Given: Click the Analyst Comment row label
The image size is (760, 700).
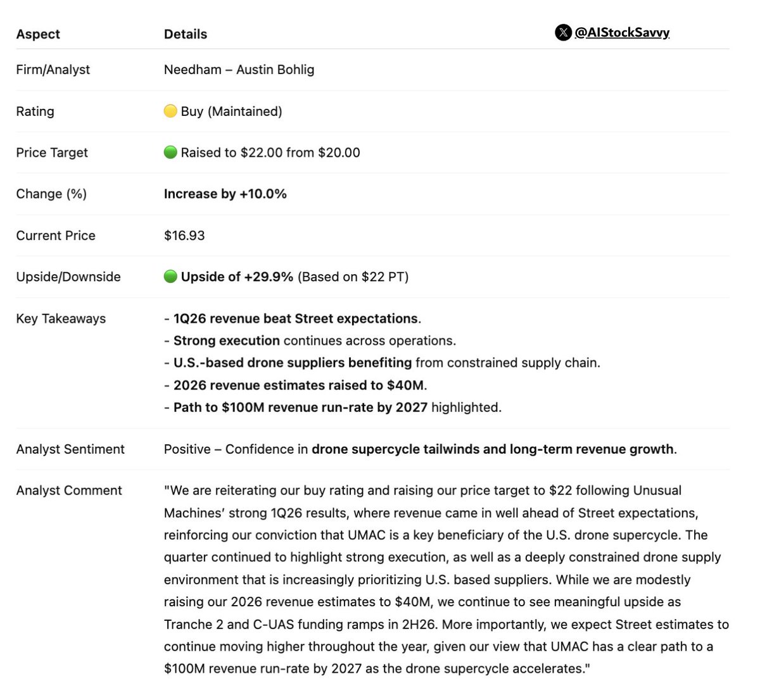Looking at the screenshot, I should 69,491.
